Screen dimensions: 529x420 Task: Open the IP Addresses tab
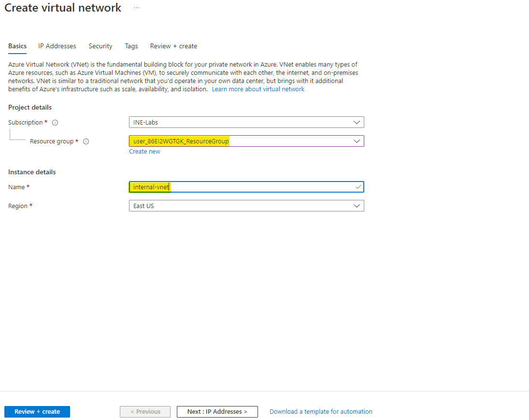coord(57,46)
